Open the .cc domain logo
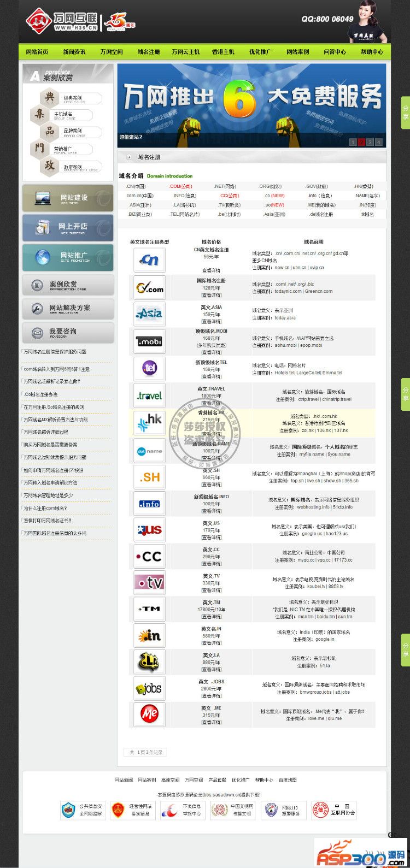Screen dimensions: 410x868 (x=149, y=556)
